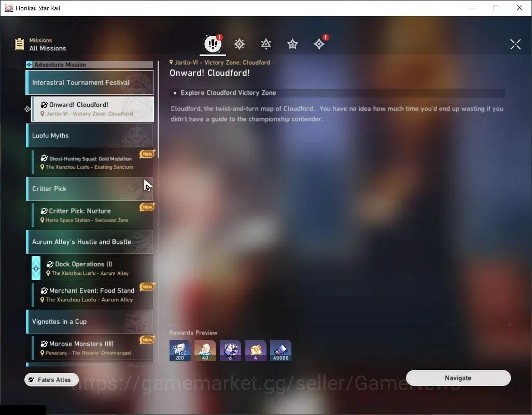Click the location pin next to Jarilo-VI

pyautogui.click(x=171, y=62)
